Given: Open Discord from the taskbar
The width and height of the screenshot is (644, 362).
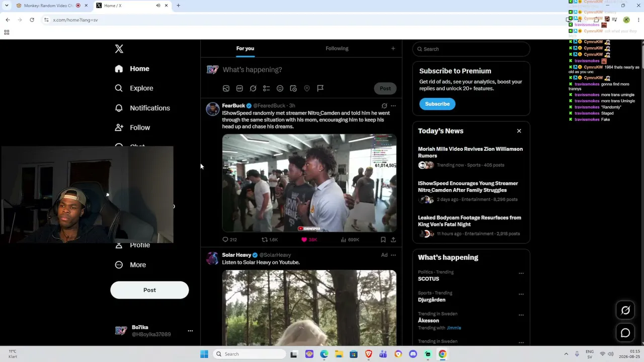Looking at the screenshot, I should [x=413, y=354].
